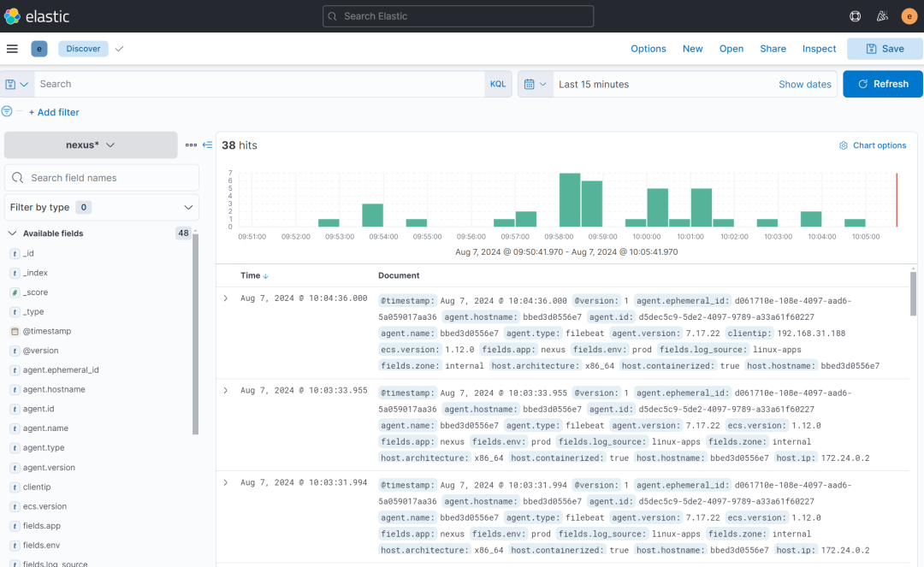Click the Search field names input
This screenshot has height=567, width=924.
click(x=101, y=178)
